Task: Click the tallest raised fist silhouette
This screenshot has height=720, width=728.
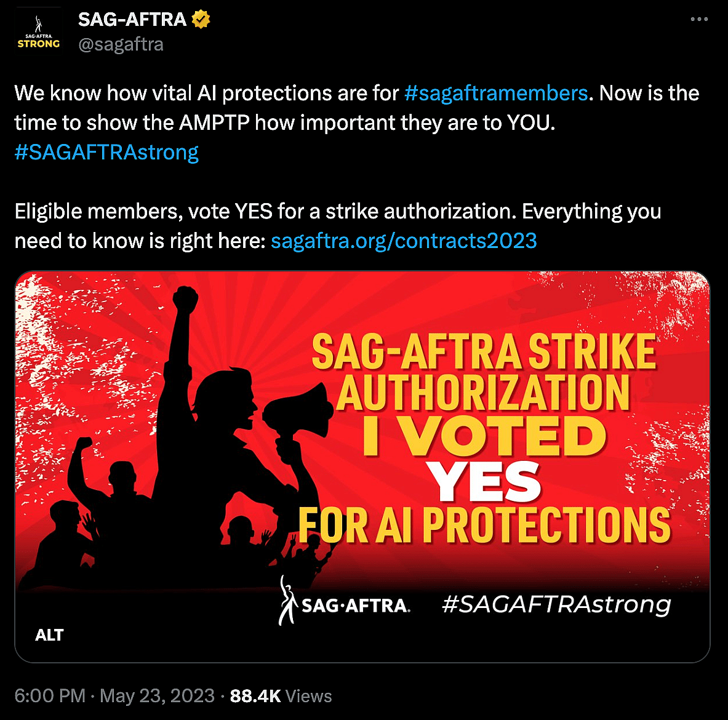Action: click(185, 300)
